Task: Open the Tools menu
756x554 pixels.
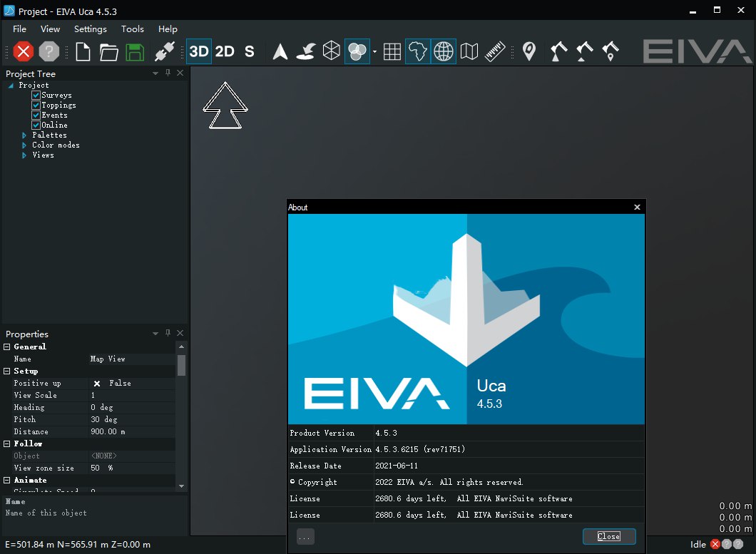Action: click(132, 29)
